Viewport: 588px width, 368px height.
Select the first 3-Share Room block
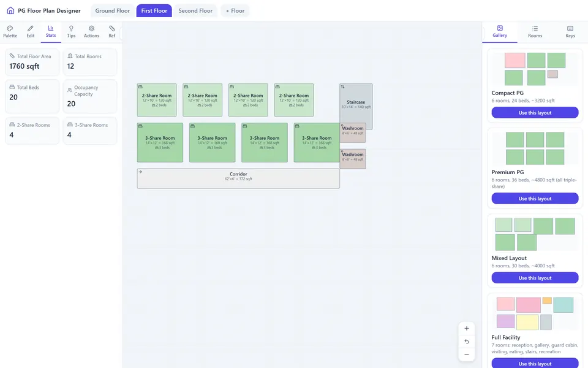(160, 142)
